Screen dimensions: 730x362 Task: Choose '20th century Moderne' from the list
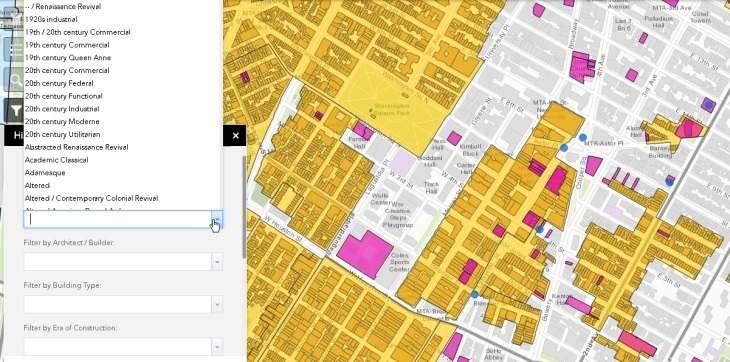click(x=62, y=121)
